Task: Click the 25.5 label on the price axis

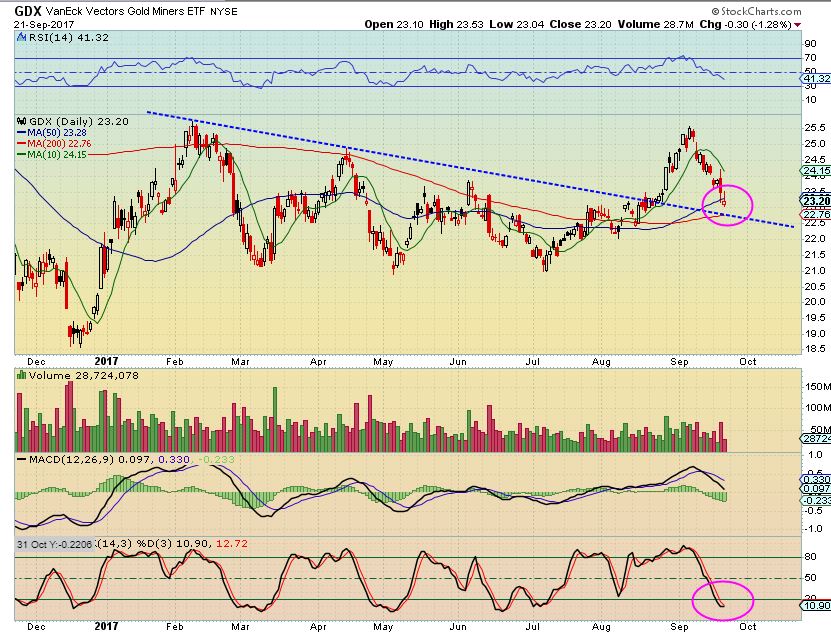Action: (x=815, y=128)
